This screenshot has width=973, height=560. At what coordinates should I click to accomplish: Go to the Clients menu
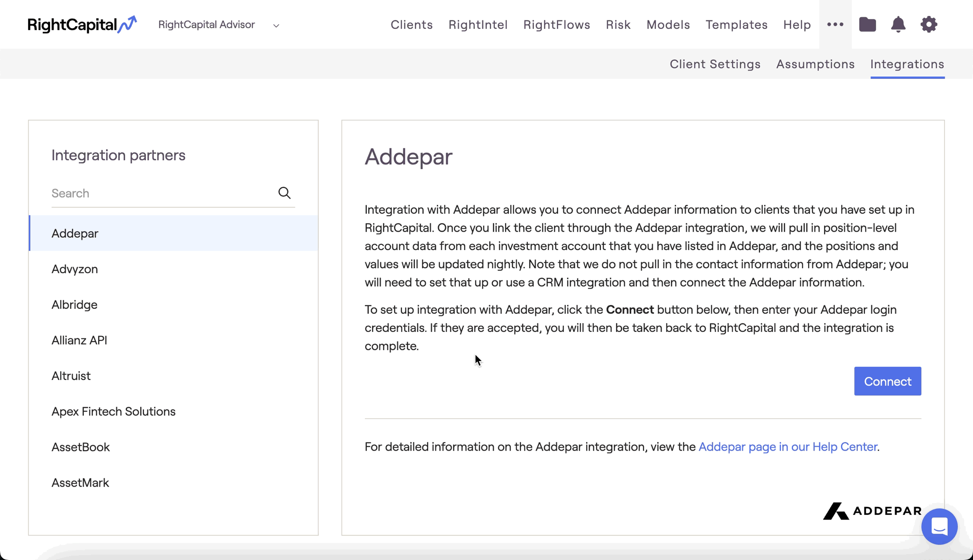click(x=412, y=25)
